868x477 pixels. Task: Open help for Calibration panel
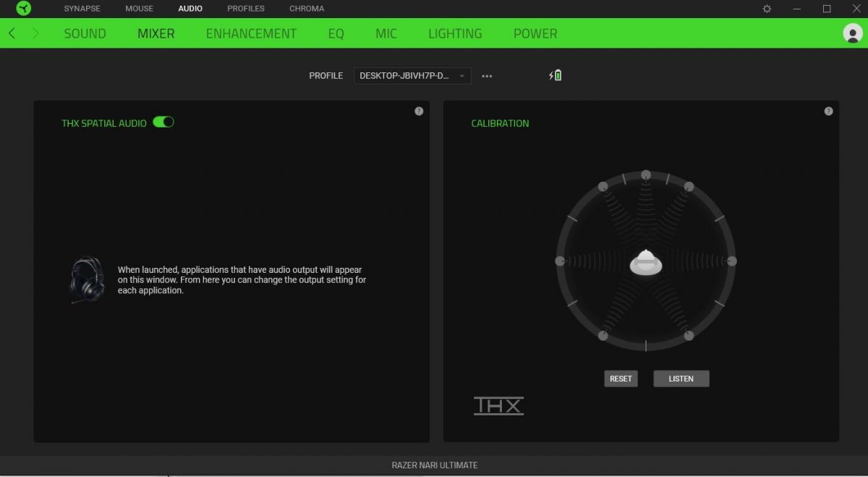click(x=828, y=111)
